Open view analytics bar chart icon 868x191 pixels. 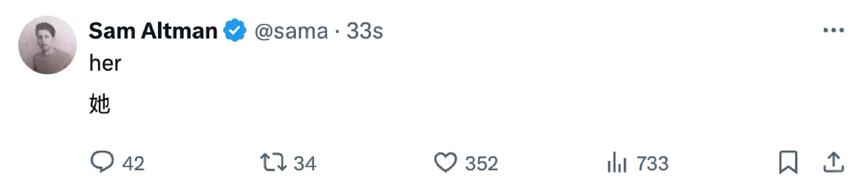pyautogui.click(x=617, y=162)
